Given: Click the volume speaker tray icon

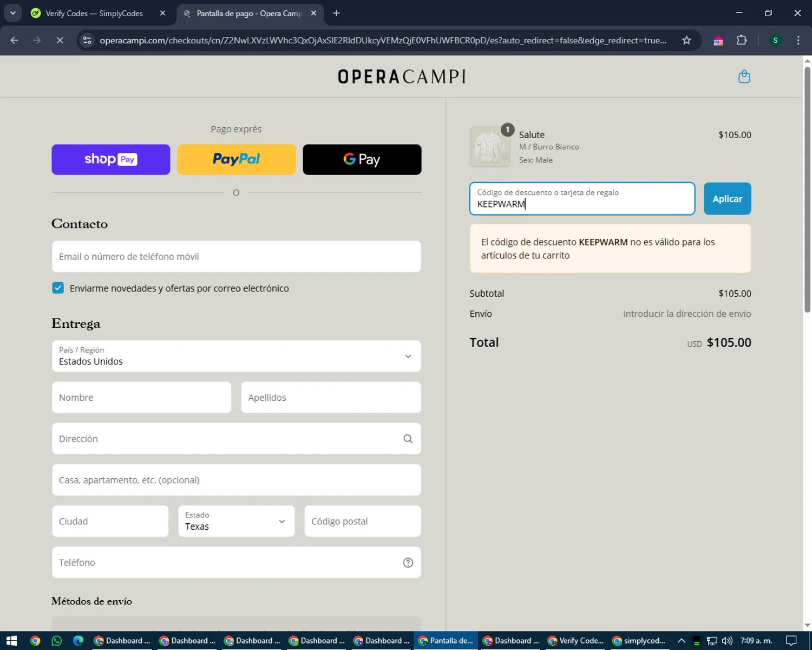Looking at the screenshot, I should click(x=727, y=641).
